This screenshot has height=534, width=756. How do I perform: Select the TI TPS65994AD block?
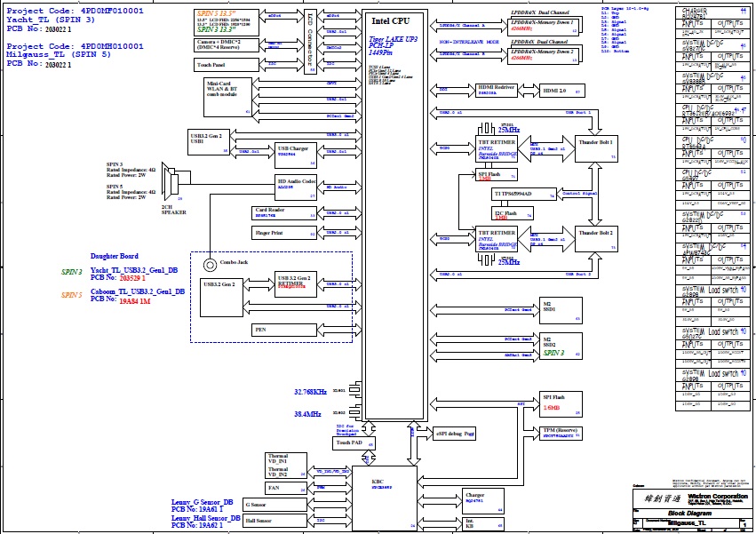523,194
